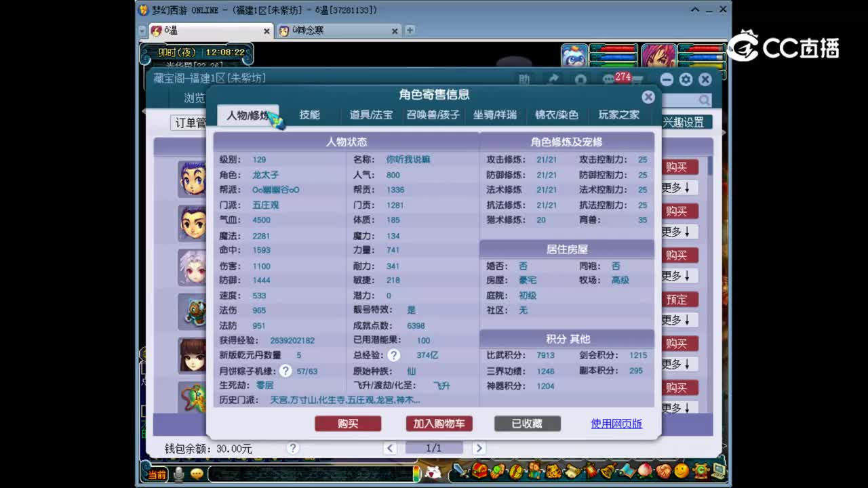Go to previous page arrow beside 1/1
Screen dimensions: 868x488
click(390, 448)
